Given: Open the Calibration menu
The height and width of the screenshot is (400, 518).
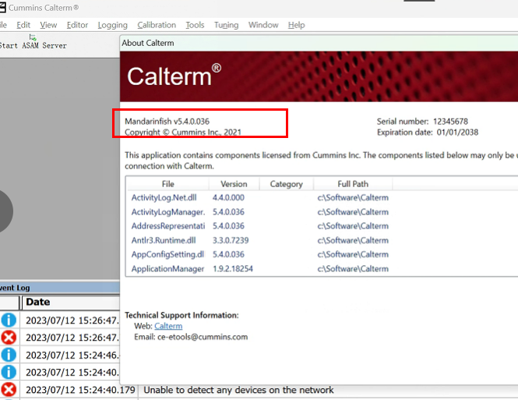Looking at the screenshot, I should click(157, 25).
